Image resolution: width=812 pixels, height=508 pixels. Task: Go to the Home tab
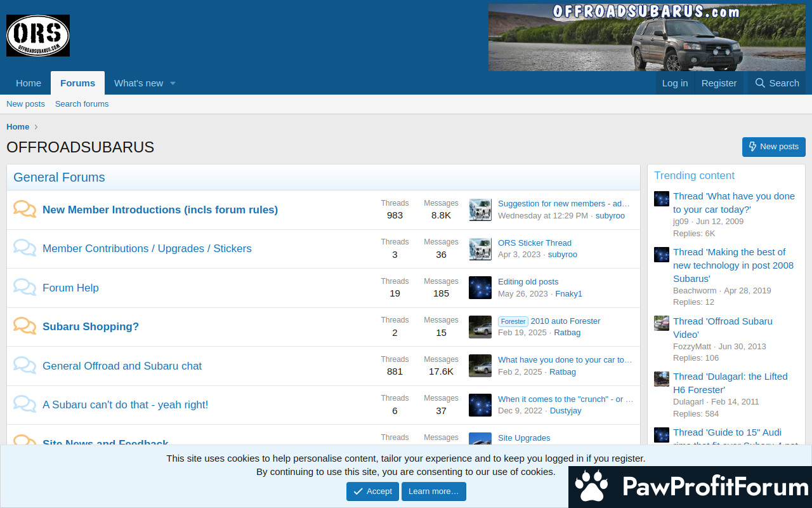tap(29, 83)
